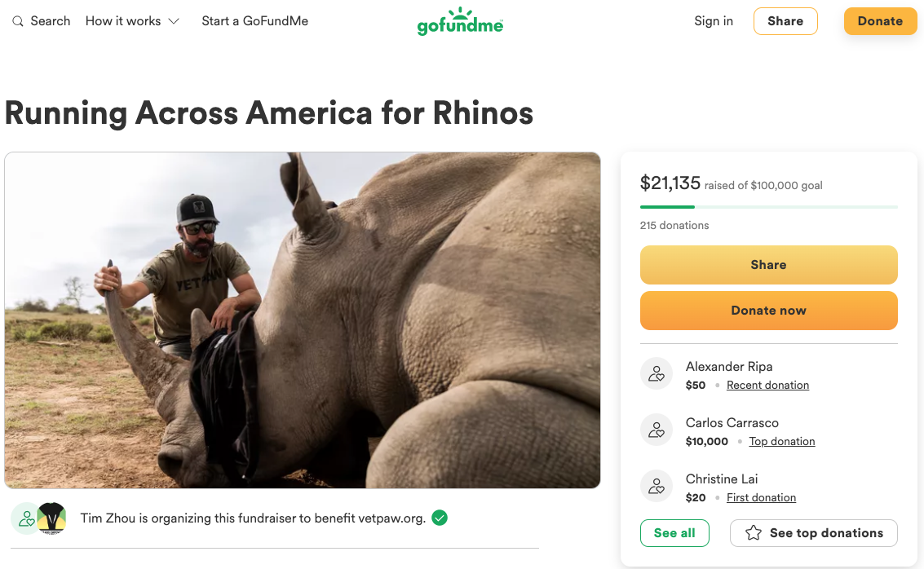This screenshot has width=924, height=569.
Task: Open the Top donation link
Action: [781, 441]
